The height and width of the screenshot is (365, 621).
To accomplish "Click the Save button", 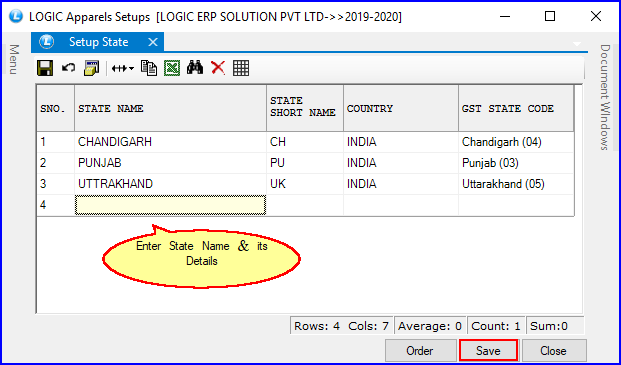I will coord(488,351).
